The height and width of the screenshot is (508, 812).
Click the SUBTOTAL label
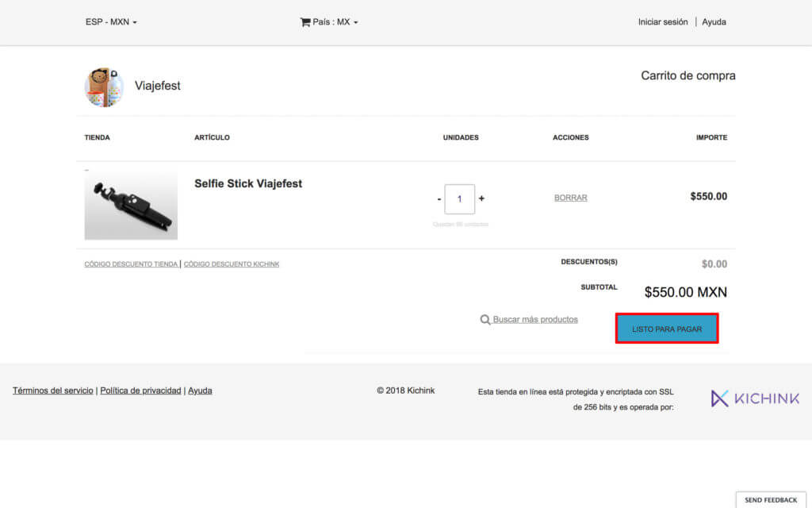pos(599,287)
